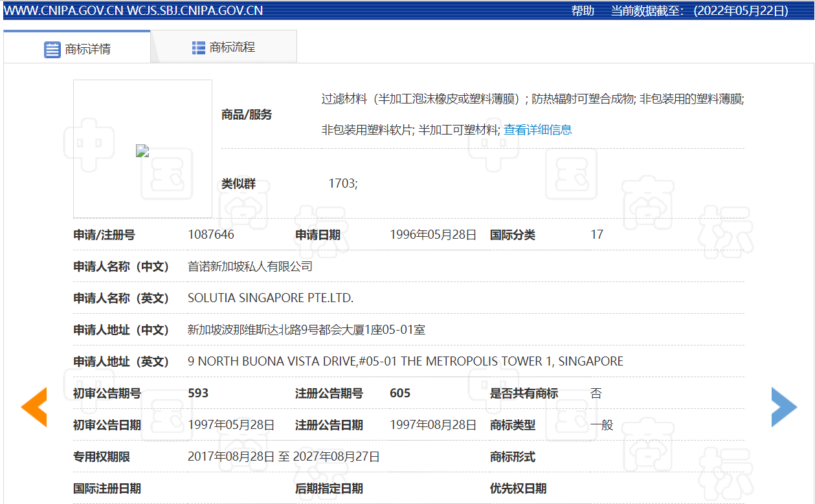Select the 商标详情 tab label
The image size is (815, 504).
(x=87, y=49)
